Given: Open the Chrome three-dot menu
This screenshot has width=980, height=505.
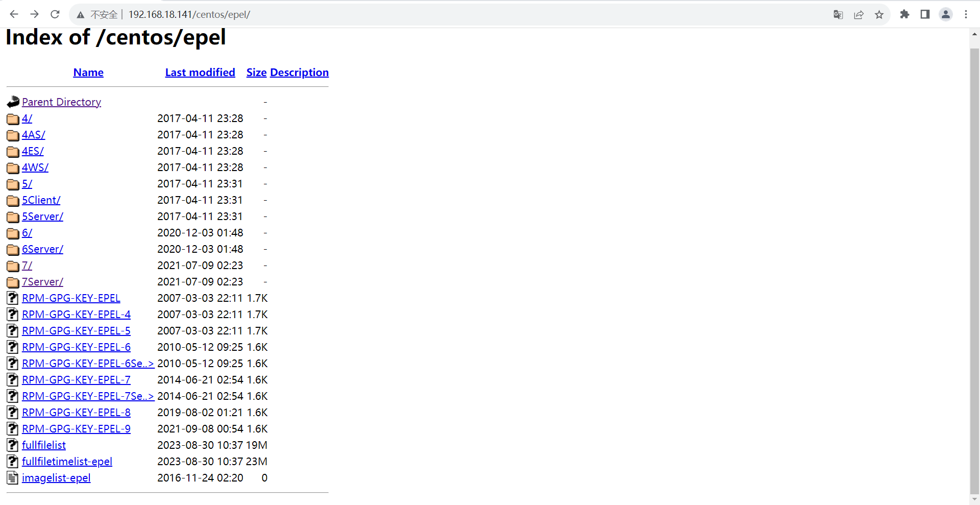Looking at the screenshot, I should [966, 14].
